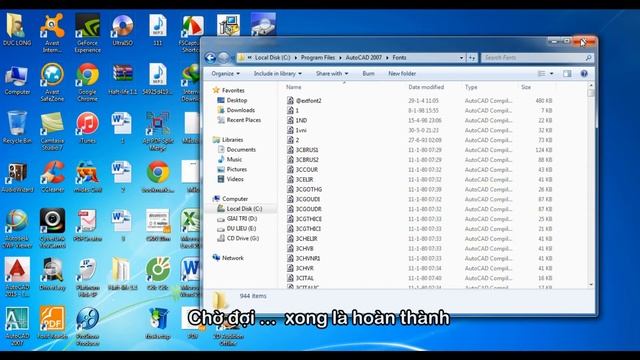640x360 pixels.
Task: Select the GeForce Experience desktop icon
Action: click(x=87, y=33)
